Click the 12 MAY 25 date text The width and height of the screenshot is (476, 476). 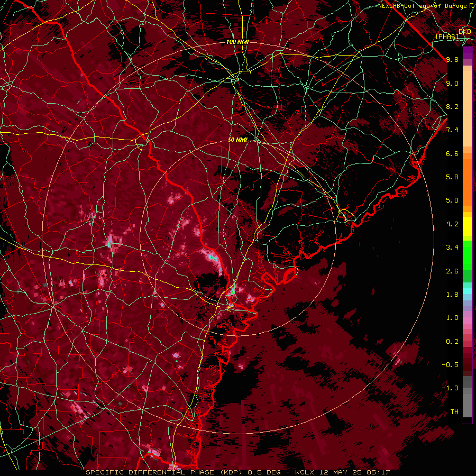point(341,472)
